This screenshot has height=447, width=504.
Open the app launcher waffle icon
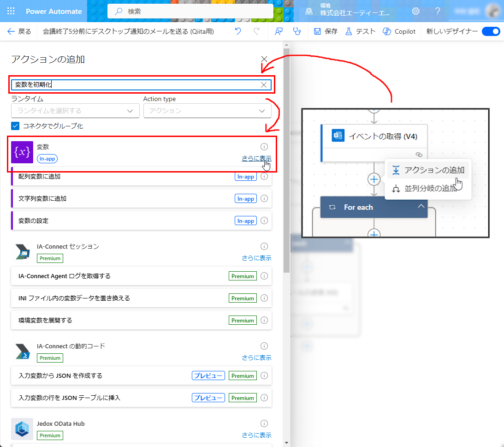(x=11, y=11)
